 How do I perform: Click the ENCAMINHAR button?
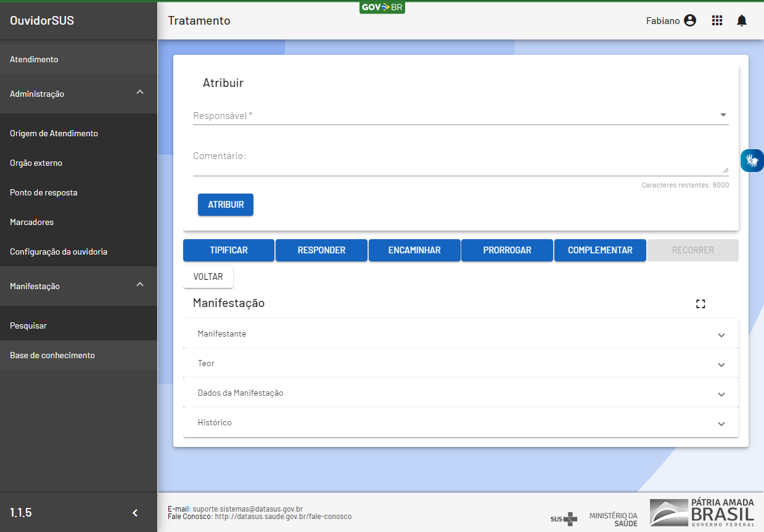click(414, 250)
